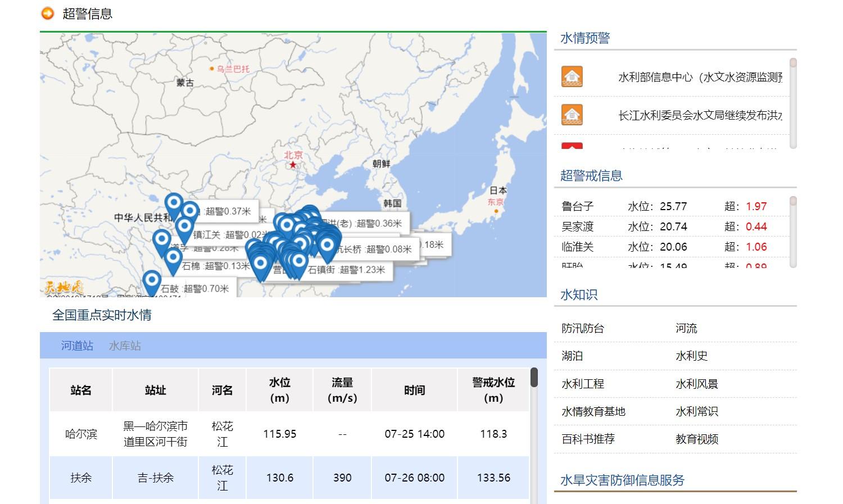Screen dimensions: 843x504
Task: Switch to the 河道站 tab
Action: 77,346
